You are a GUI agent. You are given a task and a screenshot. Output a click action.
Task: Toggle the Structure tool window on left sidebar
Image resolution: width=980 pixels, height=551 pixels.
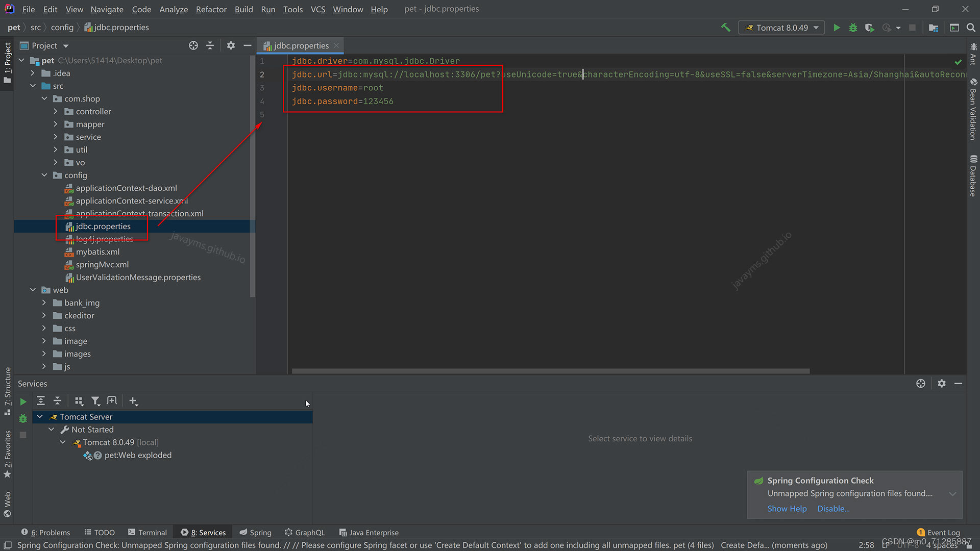pos(7,391)
